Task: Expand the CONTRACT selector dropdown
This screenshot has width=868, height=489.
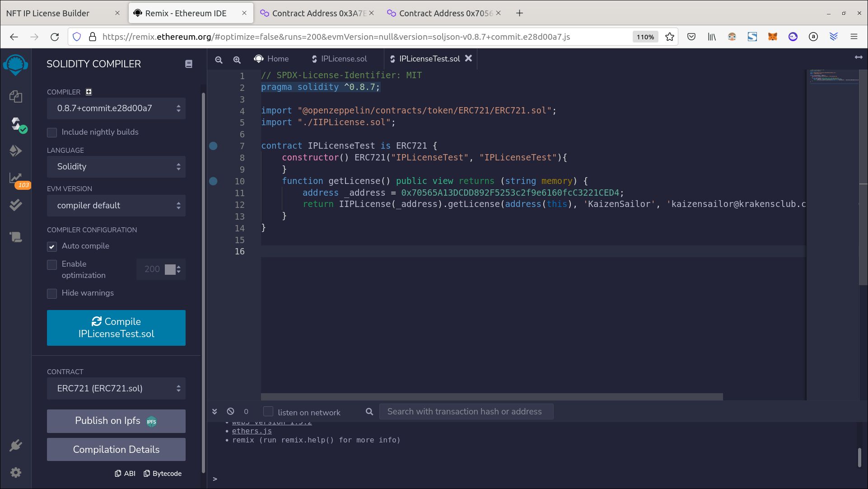Action: click(116, 388)
